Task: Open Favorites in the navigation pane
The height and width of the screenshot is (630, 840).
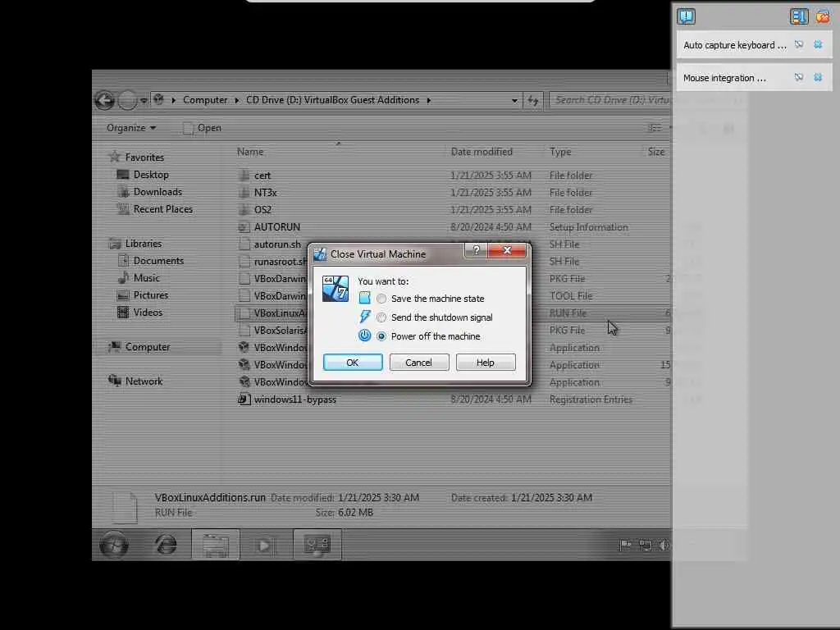Action: coord(137,157)
